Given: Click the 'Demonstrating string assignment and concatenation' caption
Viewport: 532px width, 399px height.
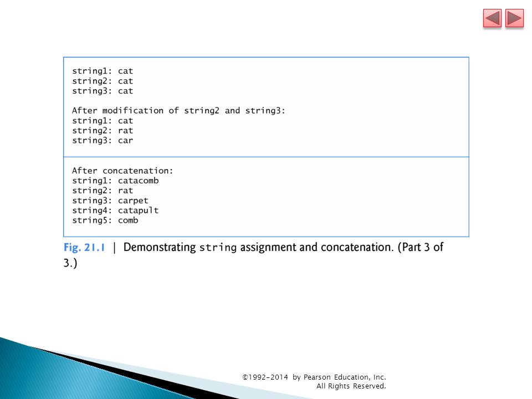Looking at the screenshot, I should tap(258, 247).
